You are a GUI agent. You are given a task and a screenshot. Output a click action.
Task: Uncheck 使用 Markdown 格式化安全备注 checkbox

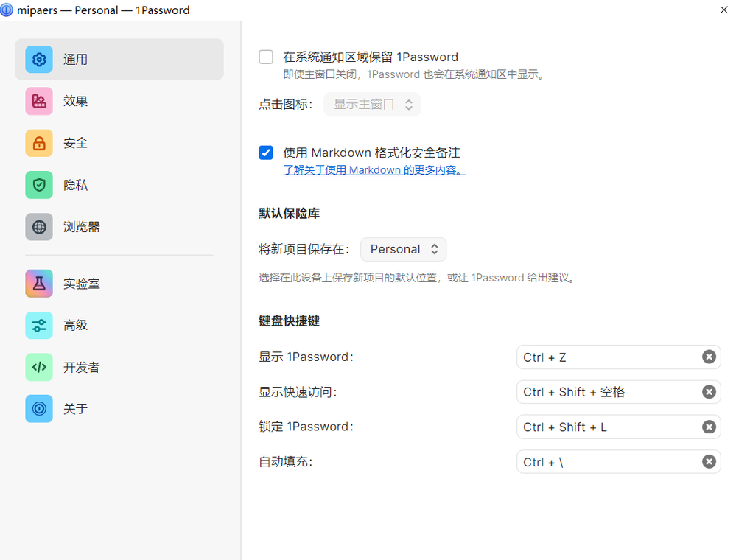tap(266, 153)
